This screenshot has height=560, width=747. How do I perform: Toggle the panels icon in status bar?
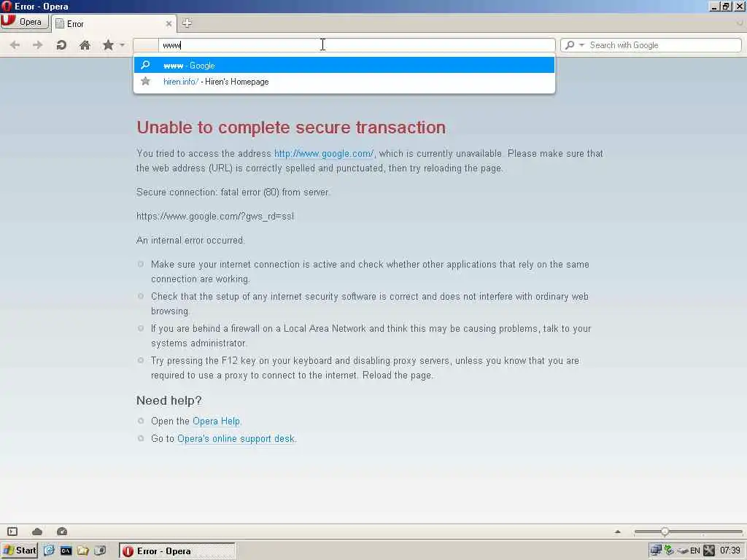pyautogui.click(x=12, y=532)
